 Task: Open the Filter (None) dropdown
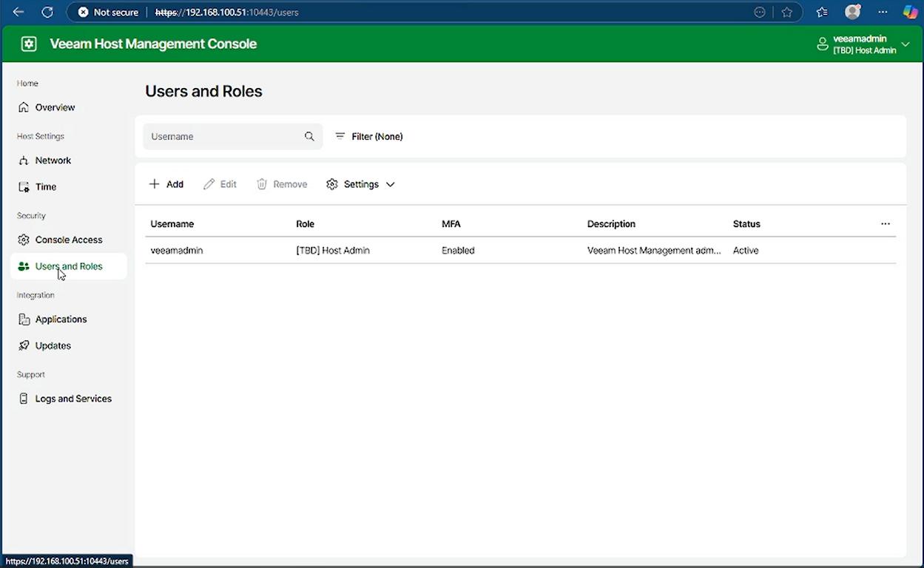(x=369, y=137)
